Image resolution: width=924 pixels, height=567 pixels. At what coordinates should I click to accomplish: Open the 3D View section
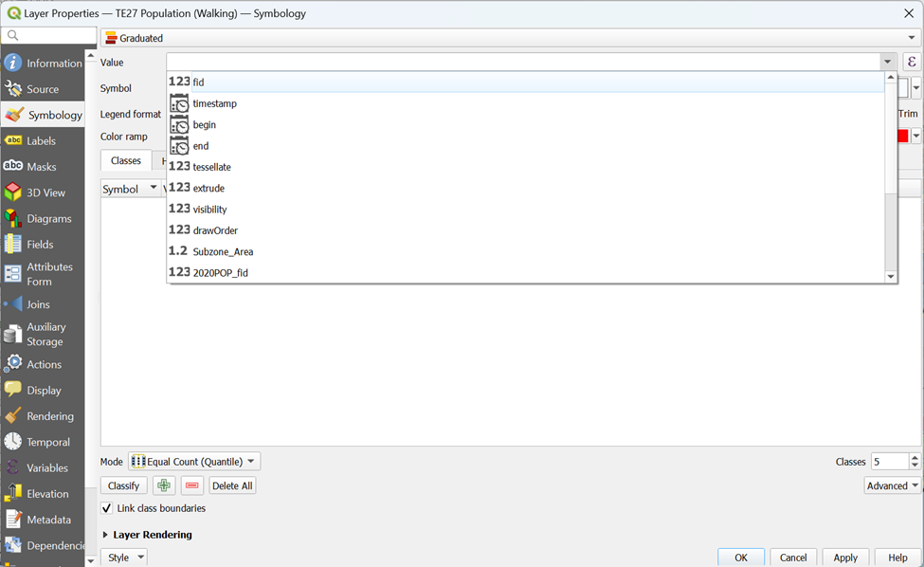(13, 192)
